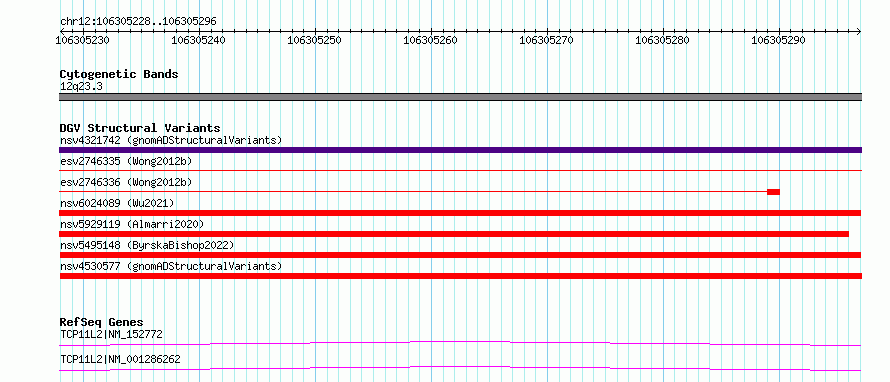Click ruler tick label 106305280
Image resolution: width=890 pixels, height=382 pixels.
663,40
